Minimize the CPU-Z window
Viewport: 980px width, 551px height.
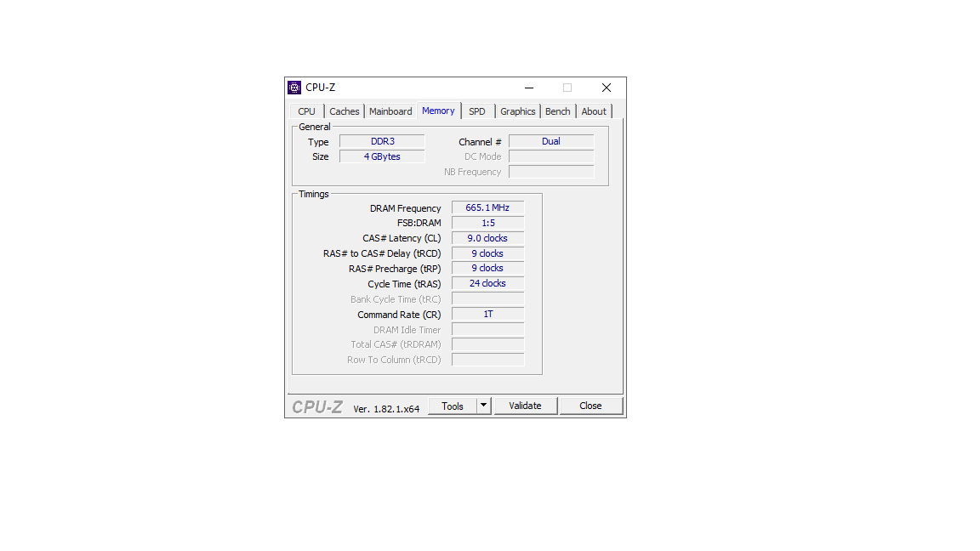529,88
